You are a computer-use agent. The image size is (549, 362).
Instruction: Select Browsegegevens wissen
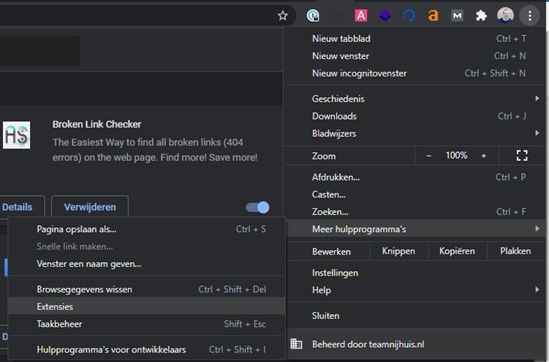146,290
